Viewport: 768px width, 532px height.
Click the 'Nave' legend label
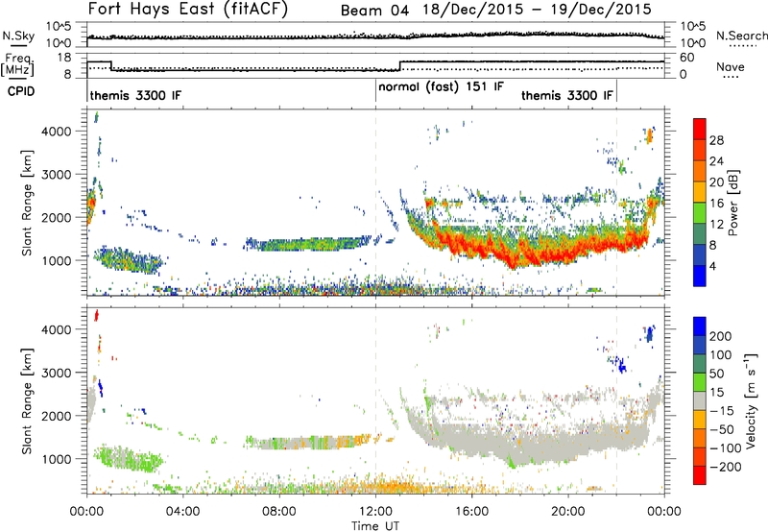(x=731, y=66)
